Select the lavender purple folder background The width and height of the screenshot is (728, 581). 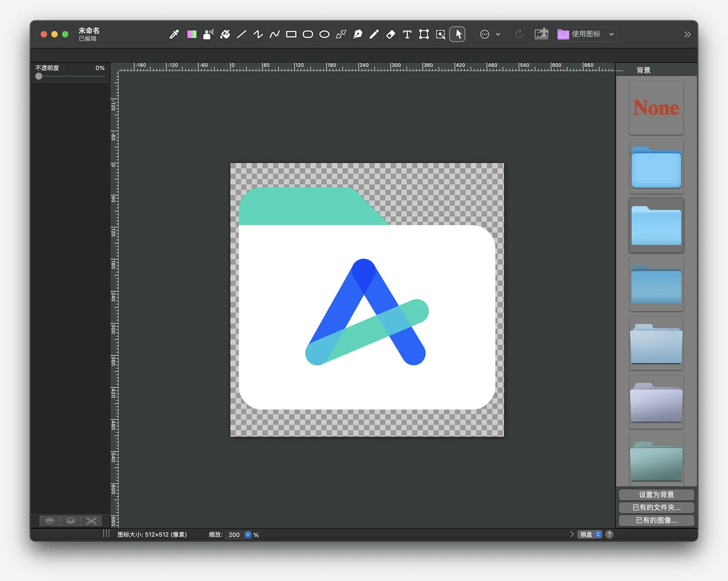pyautogui.click(x=656, y=402)
